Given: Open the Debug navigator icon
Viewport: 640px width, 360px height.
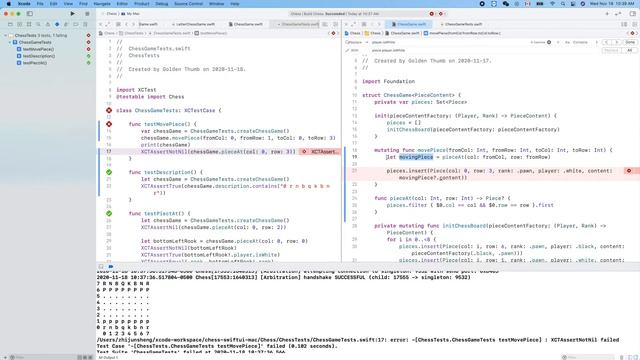Looking at the screenshot, I should [66, 24].
